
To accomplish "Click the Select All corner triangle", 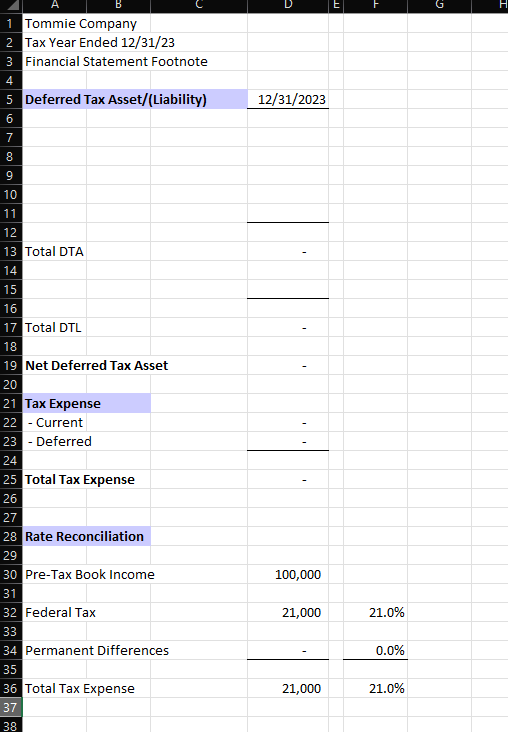I will [x=11, y=6].
